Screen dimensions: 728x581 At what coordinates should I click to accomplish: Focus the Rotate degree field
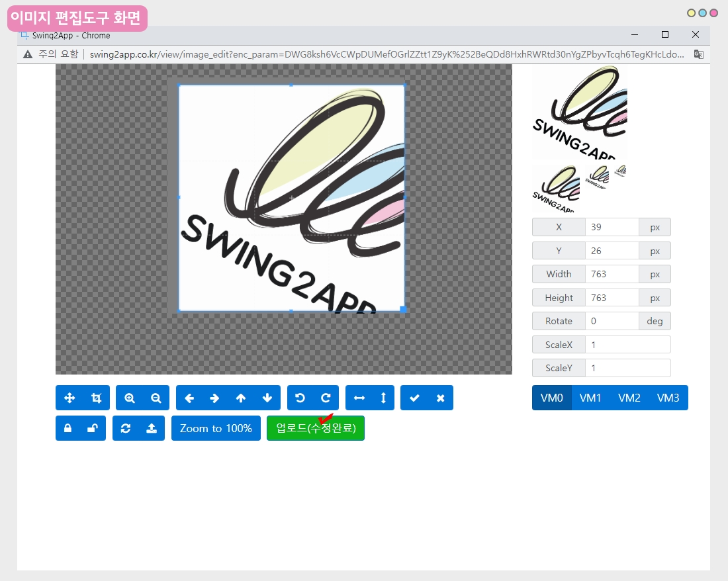[612, 321]
